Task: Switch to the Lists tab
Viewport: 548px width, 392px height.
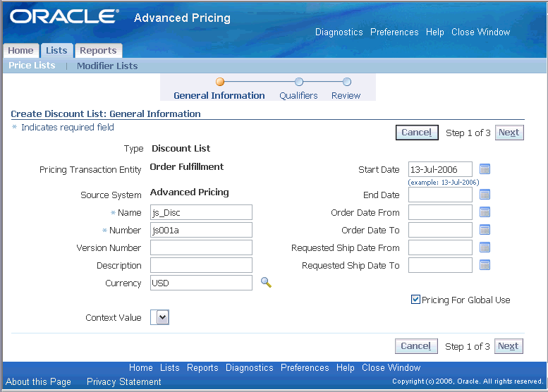Action: point(56,51)
